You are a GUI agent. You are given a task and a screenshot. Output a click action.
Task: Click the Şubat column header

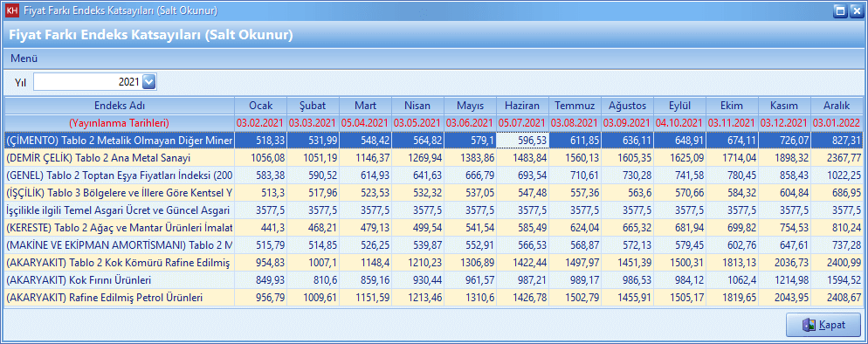[x=313, y=106]
